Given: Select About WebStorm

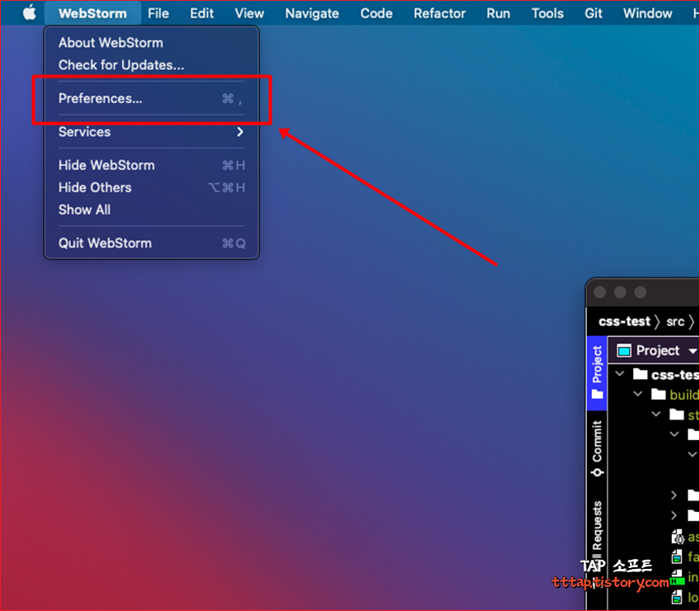Looking at the screenshot, I should click(151, 42).
